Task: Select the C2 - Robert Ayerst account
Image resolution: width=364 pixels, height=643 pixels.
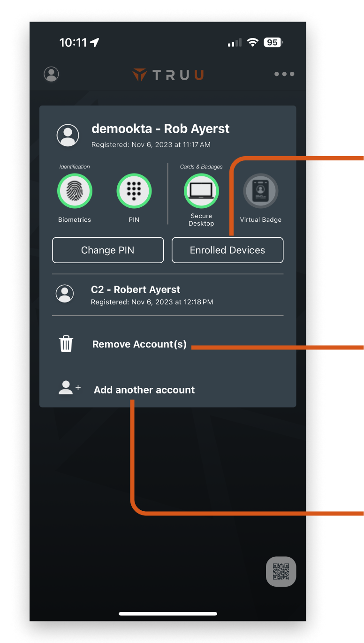Action: coord(167,295)
